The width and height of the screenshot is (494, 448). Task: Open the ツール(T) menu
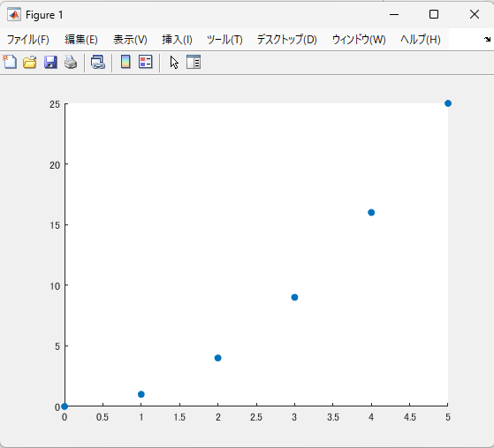coord(224,40)
